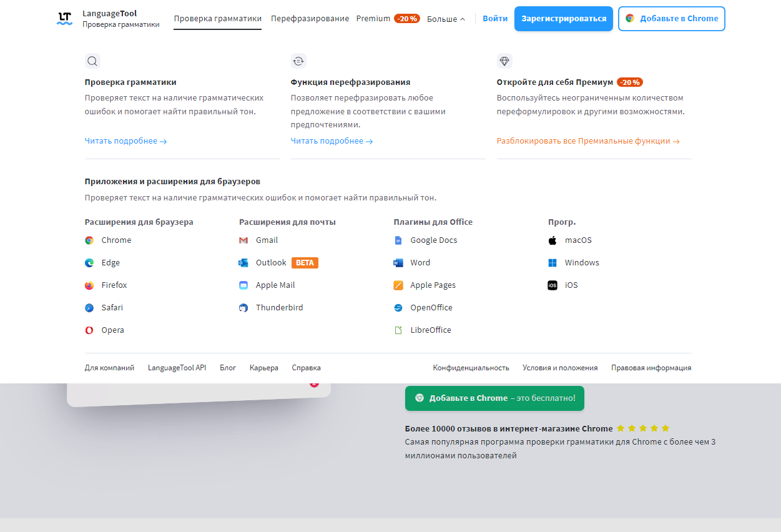Click the magnifier icon above Проверка грамматики
The width and height of the screenshot is (781, 532).
[92, 61]
